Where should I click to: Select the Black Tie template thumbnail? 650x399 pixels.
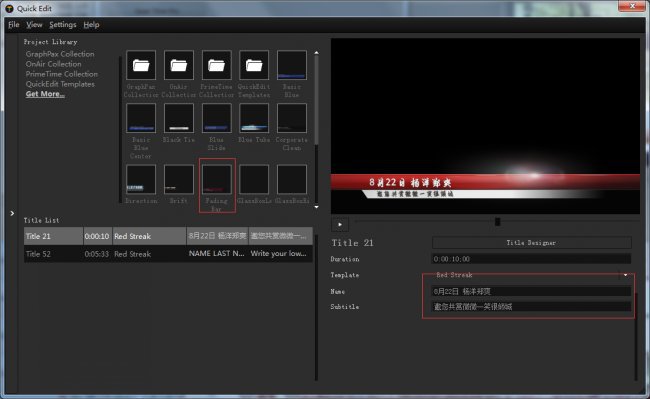(x=179, y=118)
